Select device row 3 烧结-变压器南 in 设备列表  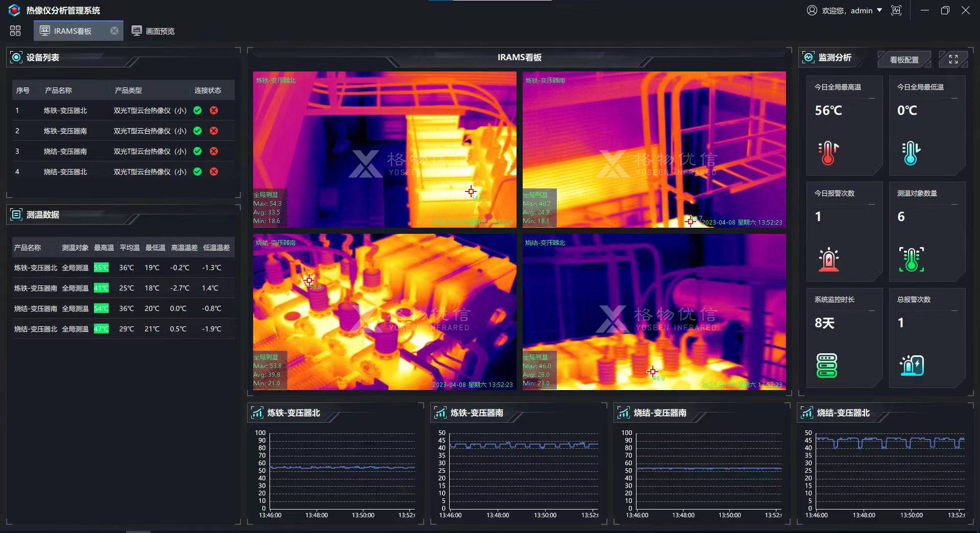pos(65,151)
